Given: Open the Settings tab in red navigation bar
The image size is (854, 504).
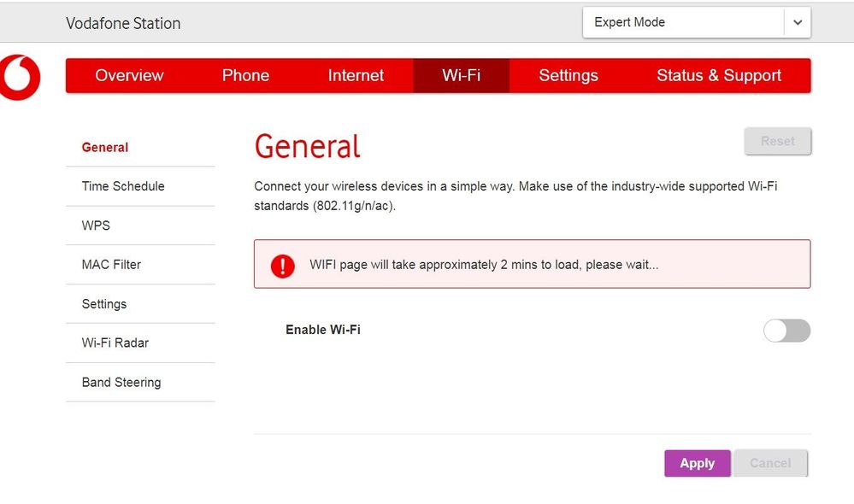Looking at the screenshot, I should click(x=568, y=75).
